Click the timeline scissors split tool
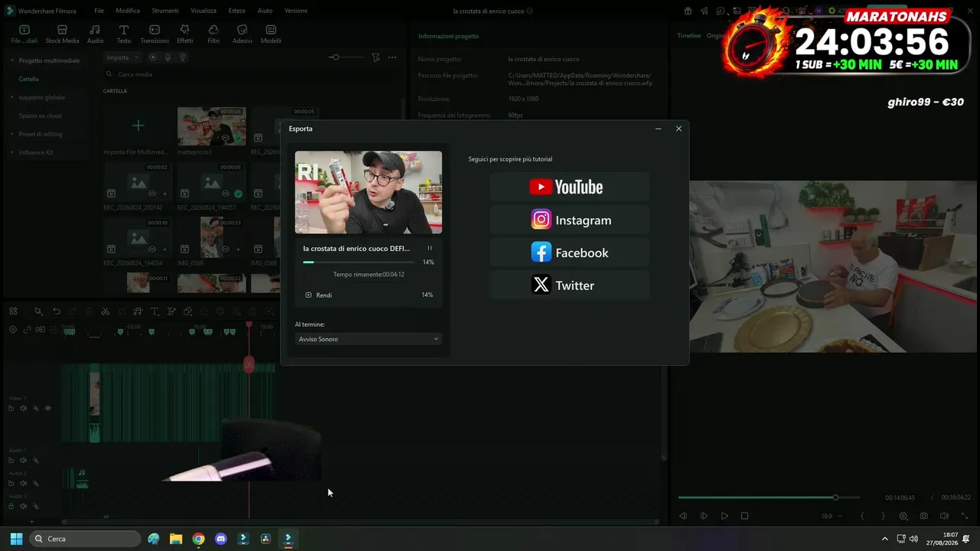 106,311
